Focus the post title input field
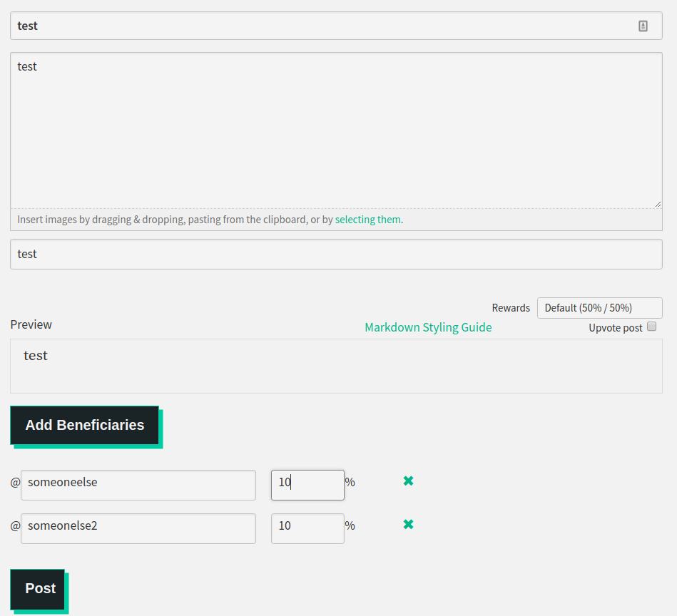Viewport: 677px width, 616px height. click(x=336, y=26)
